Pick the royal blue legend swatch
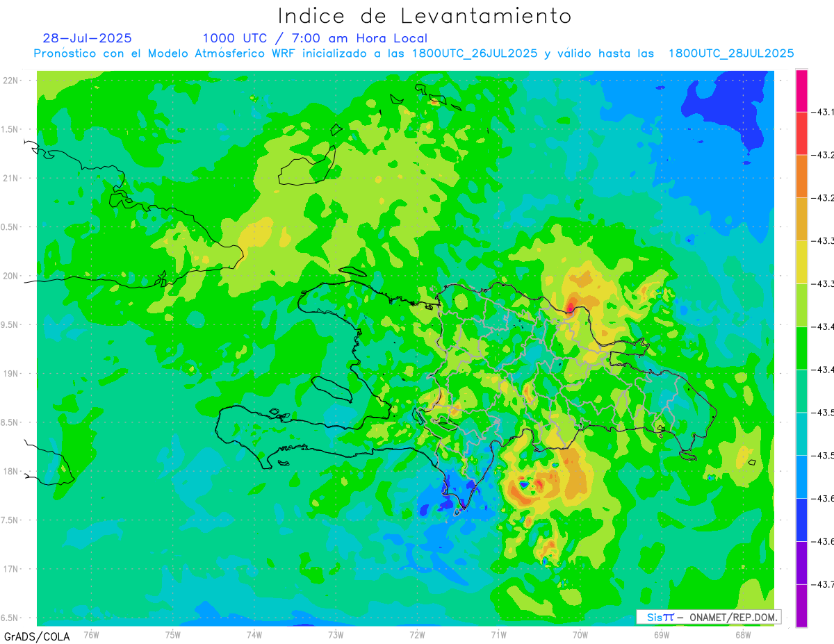 tap(801, 520)
